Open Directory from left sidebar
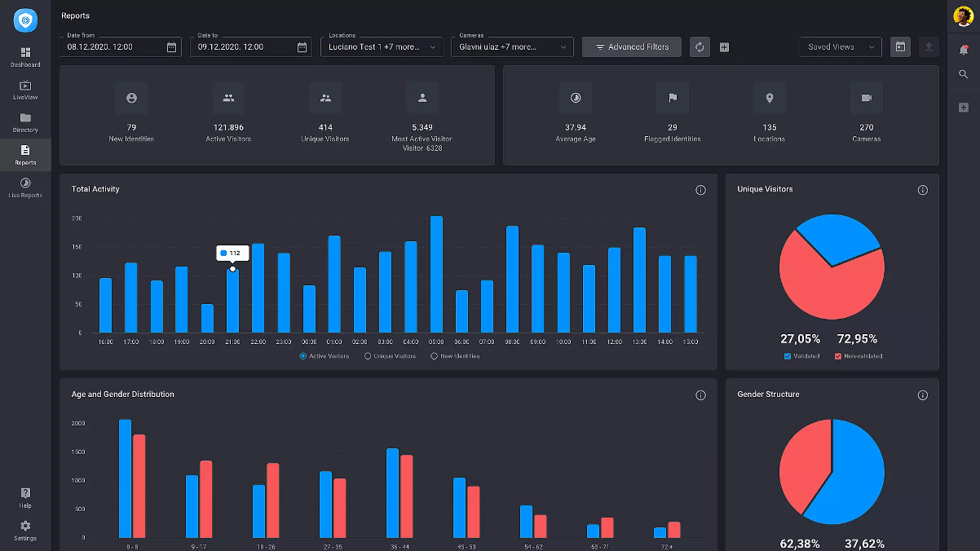This screenshot has width=980, height=551. [x=25, y=122]
